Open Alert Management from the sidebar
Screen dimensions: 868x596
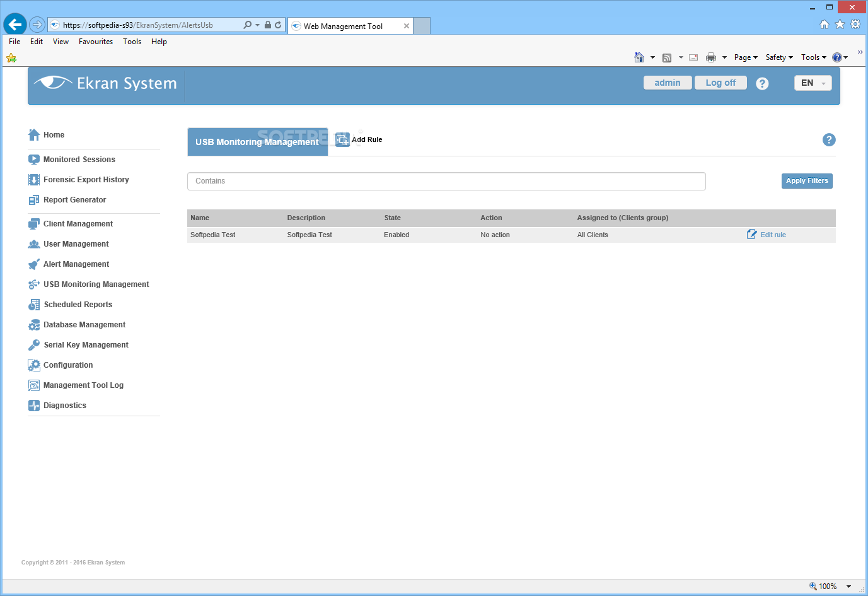point(76,264)
